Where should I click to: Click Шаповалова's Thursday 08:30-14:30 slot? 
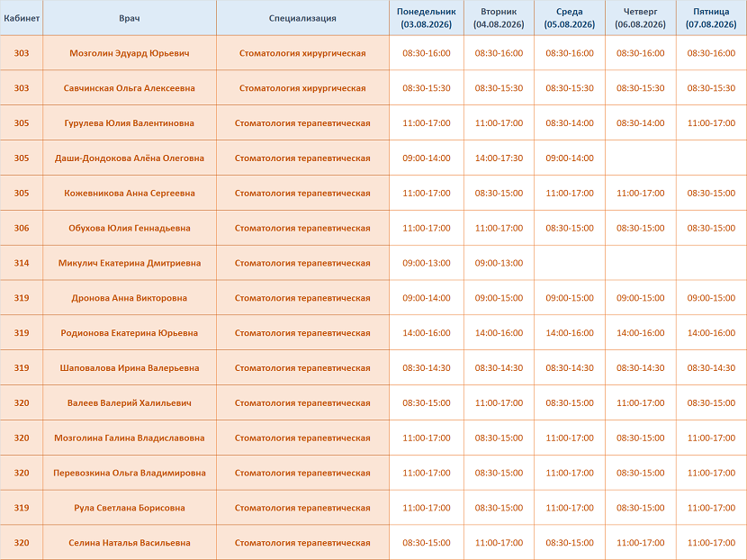click(x=640, y=368)
